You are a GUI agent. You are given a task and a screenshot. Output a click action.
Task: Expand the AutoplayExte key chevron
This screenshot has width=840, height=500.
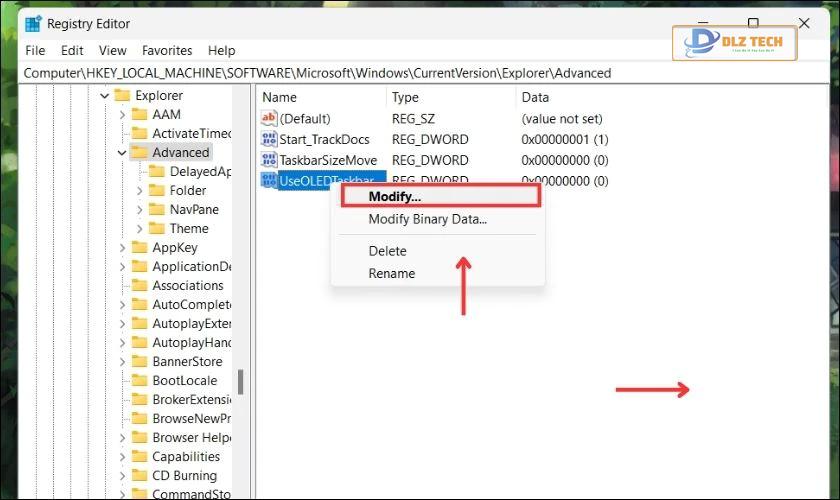point(122,324)
